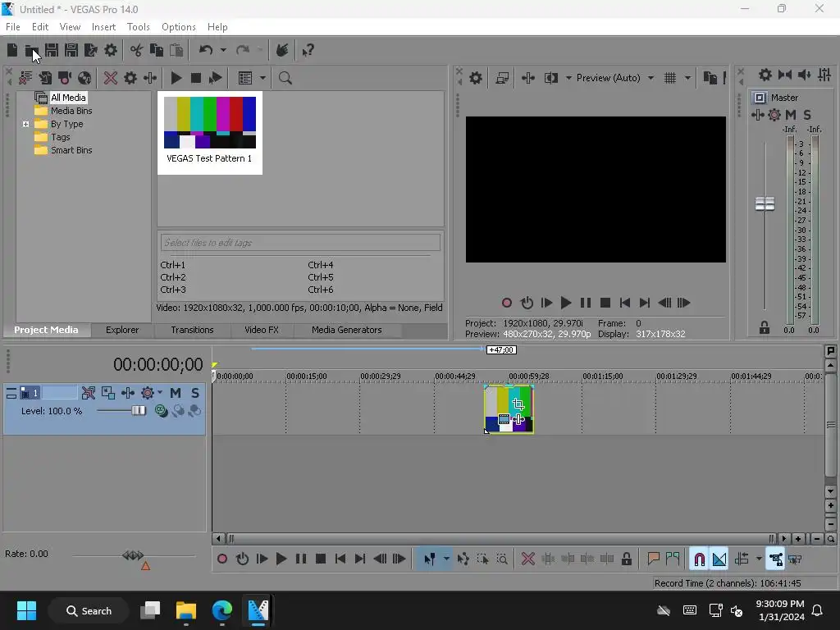Click the Search media magnifier icon

[285, 78]
